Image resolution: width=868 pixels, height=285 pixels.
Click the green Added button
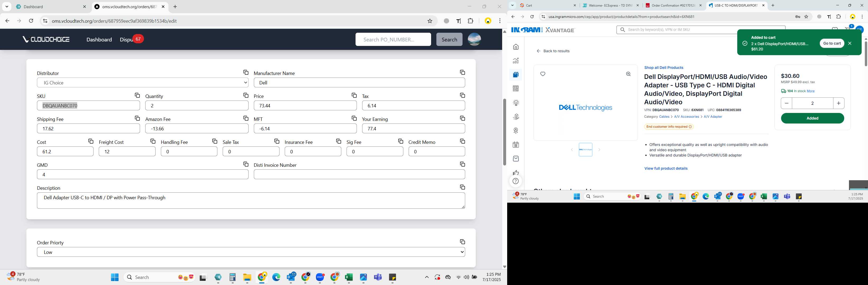pyautogui.click(x=812, y=118)
